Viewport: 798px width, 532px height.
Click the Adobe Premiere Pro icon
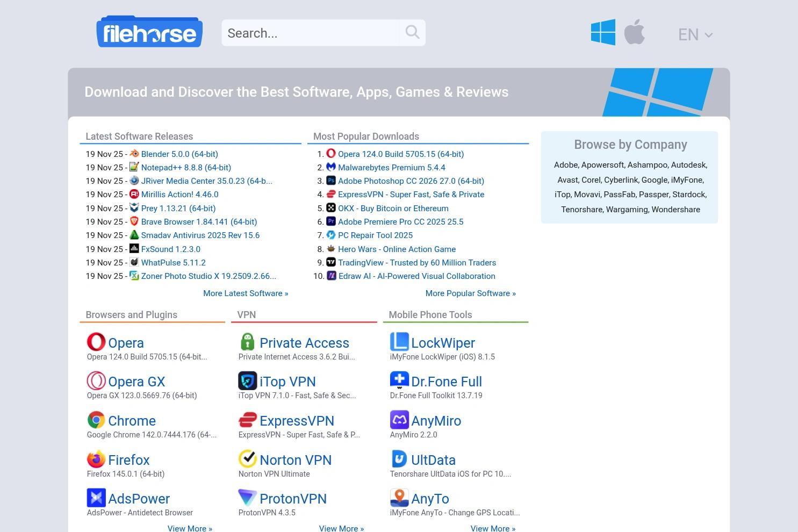tap(331, 221)
